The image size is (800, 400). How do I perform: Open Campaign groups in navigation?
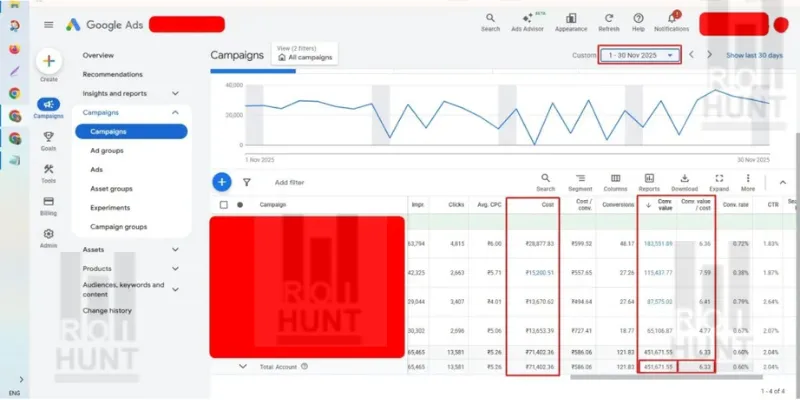[118, 227]
